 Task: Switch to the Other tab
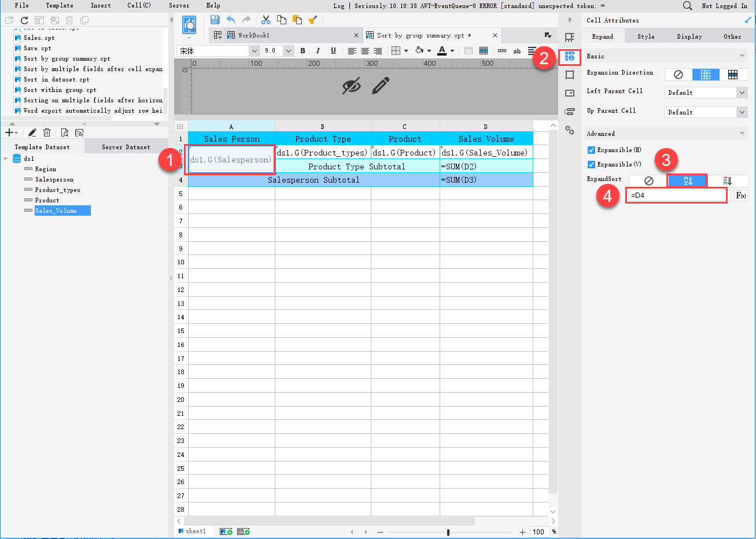(x=732, y=36)
